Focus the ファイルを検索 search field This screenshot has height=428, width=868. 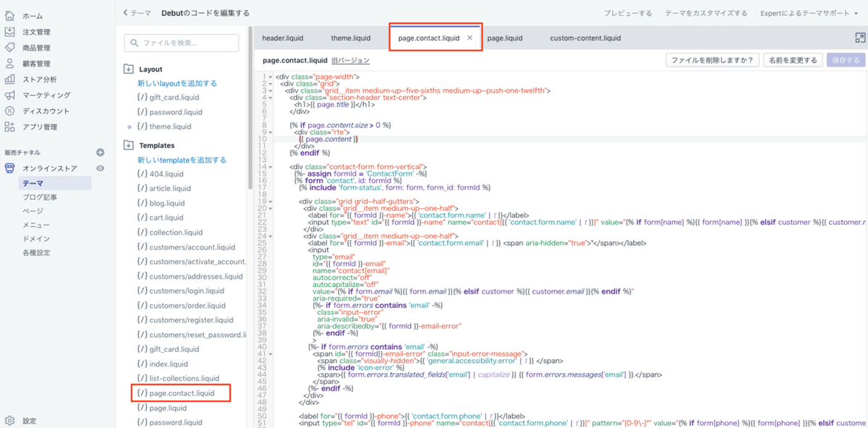tap(182, 43)
